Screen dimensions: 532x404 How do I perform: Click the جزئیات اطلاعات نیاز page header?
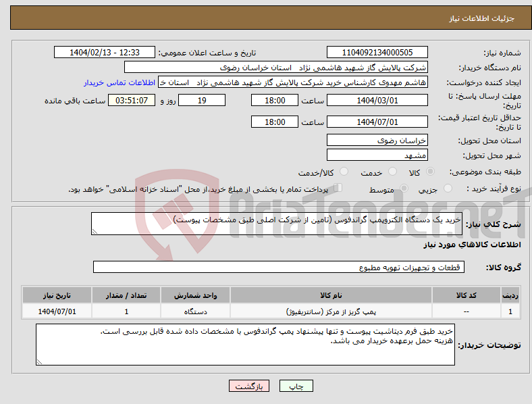[x=482, y=18]
